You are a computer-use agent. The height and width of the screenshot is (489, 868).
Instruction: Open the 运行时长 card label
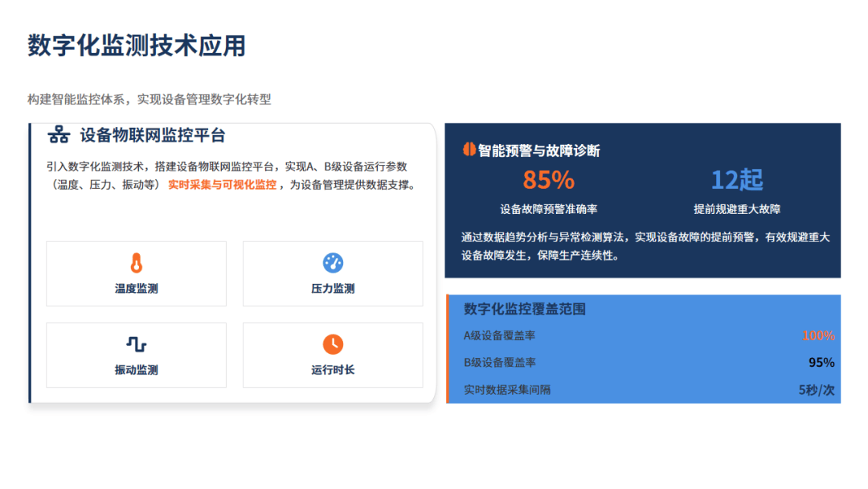tap(333, 370)
